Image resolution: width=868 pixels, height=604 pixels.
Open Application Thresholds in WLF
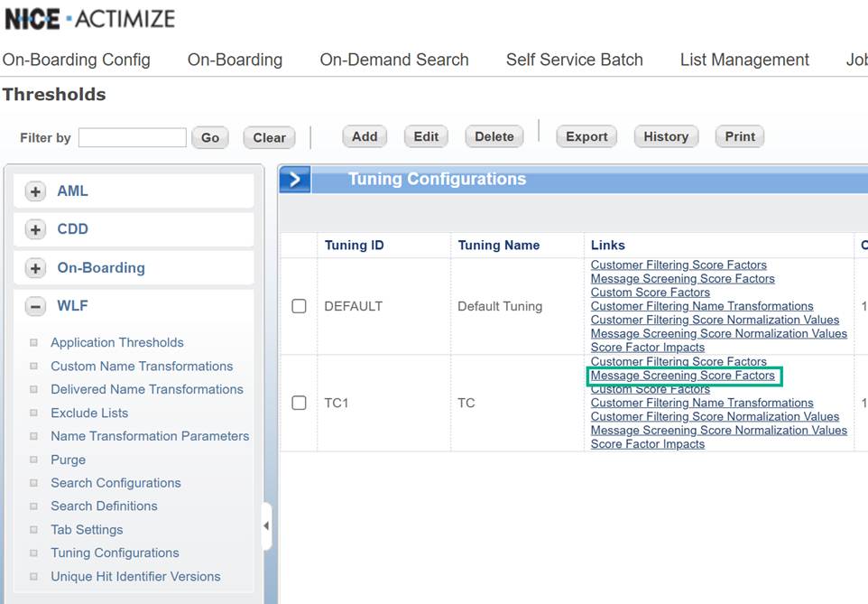coord(117,342)
